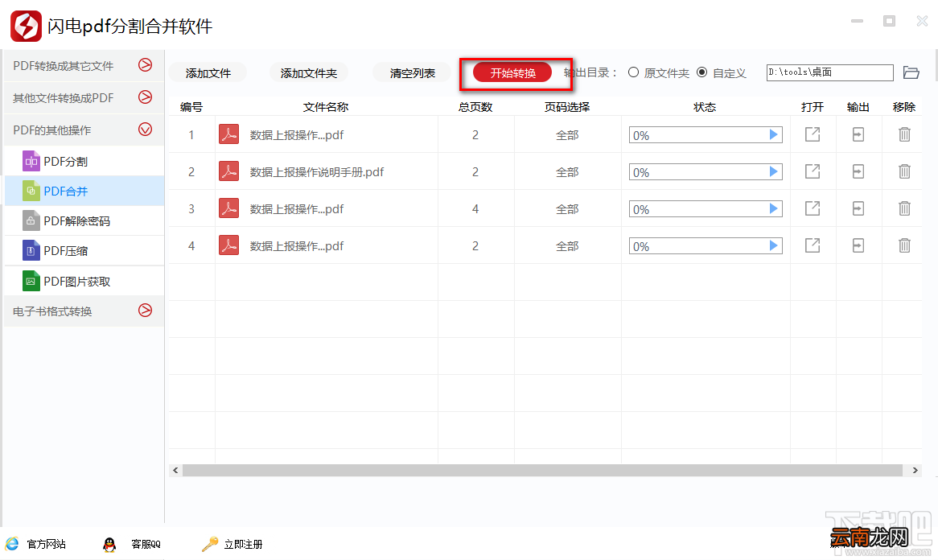
Task: Remove row 3 with its trash icon
Action: 904,209
